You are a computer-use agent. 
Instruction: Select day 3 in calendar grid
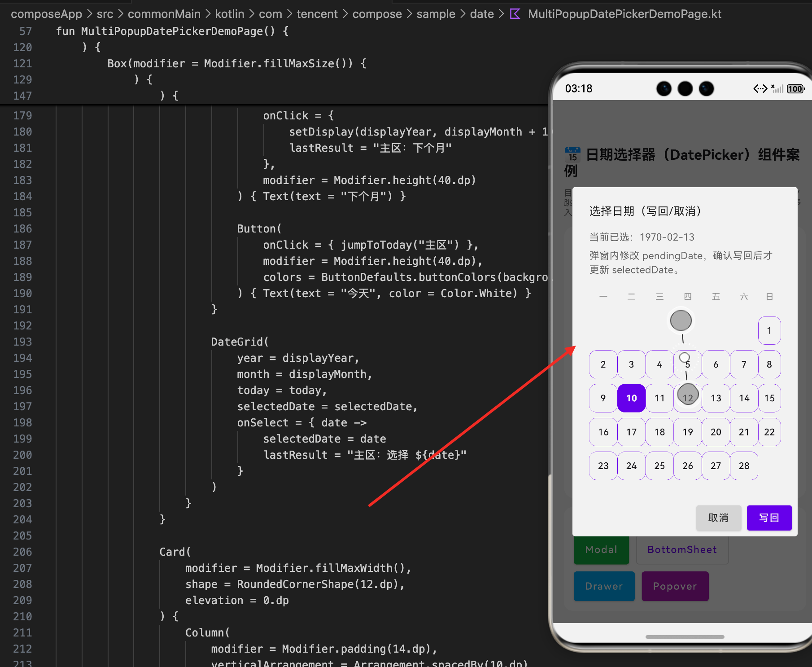631,364
